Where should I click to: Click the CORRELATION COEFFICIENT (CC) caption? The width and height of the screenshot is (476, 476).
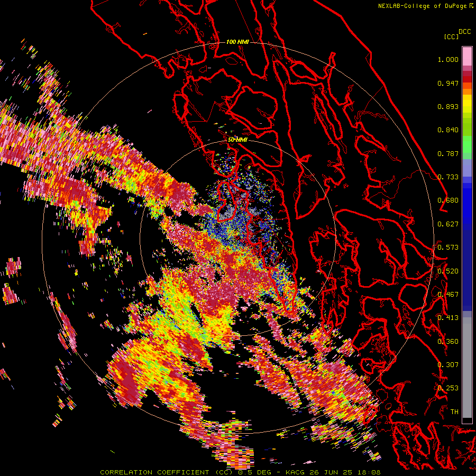[167, 472]
